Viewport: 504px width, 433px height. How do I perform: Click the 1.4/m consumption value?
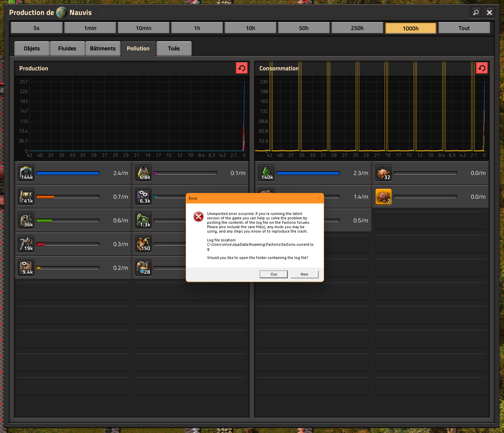point(361,197)
